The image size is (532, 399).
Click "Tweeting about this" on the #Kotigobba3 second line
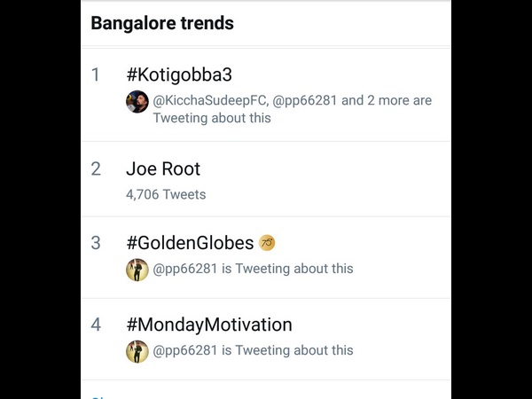[212, 118]
